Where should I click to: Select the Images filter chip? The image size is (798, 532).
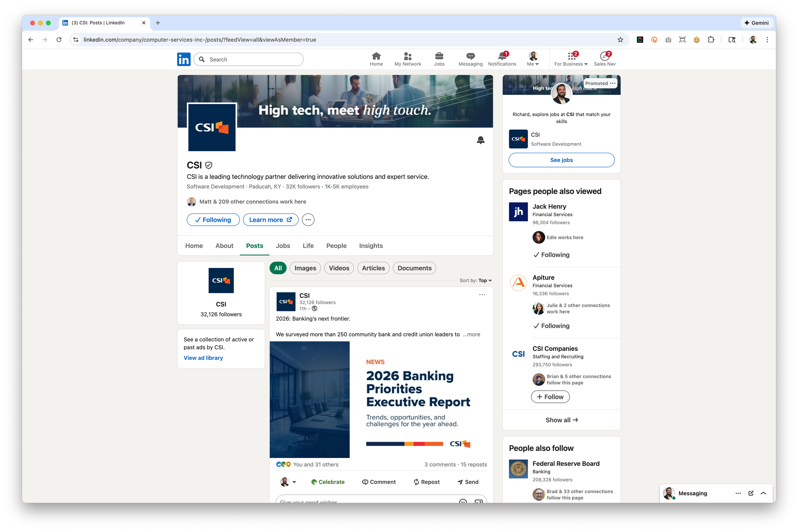coord(305,268)
